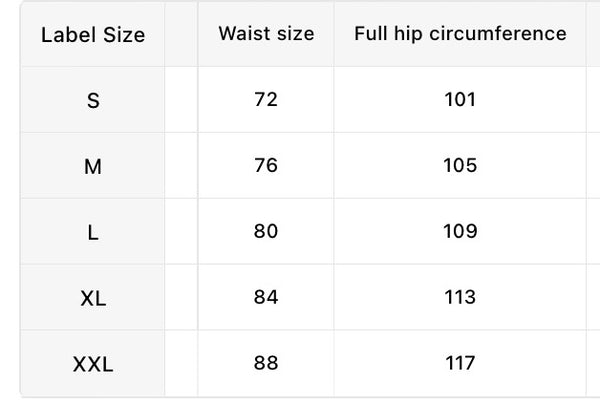The image size is (600, 403).
Task: Click waist size value 80
Action: [266, 231]
